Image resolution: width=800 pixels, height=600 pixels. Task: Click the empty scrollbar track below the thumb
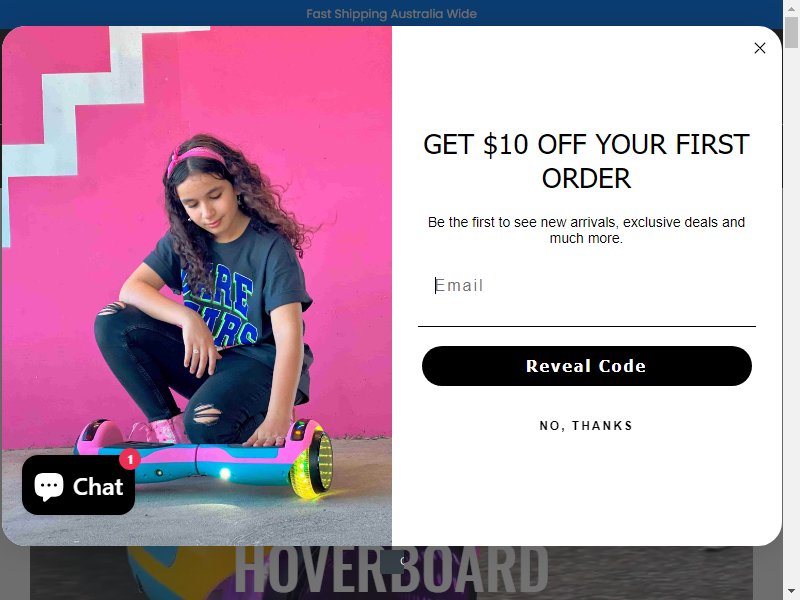coord(791,316)
